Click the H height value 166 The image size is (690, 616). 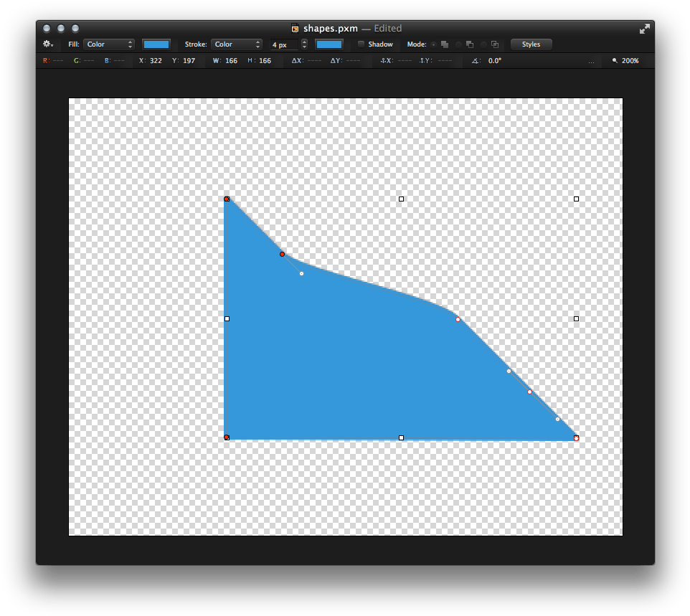(265, 61)
